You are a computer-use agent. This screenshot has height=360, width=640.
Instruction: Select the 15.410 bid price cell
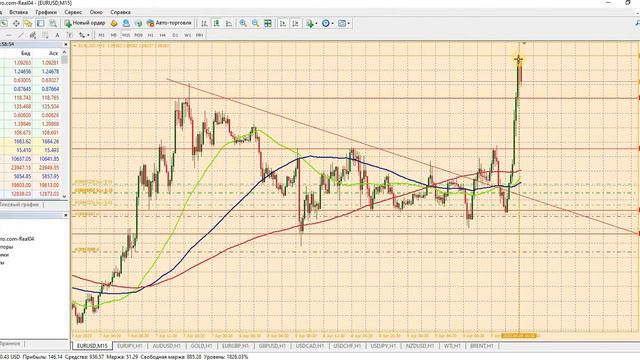pos(24,150)
